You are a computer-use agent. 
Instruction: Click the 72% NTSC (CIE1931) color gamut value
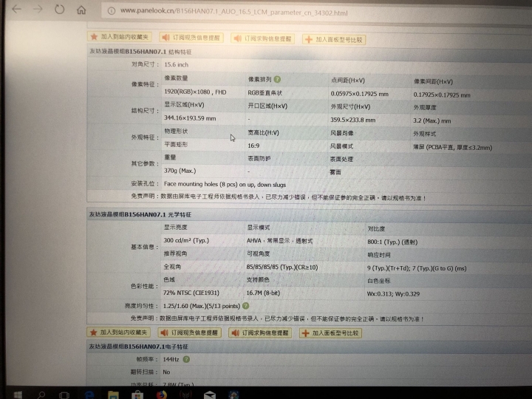(x=191, y=293)
